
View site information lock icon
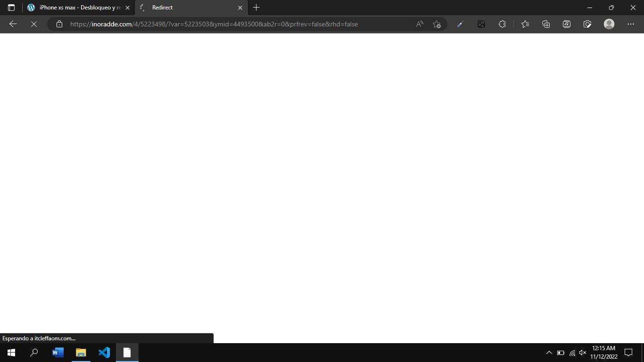tap(59, 24)
